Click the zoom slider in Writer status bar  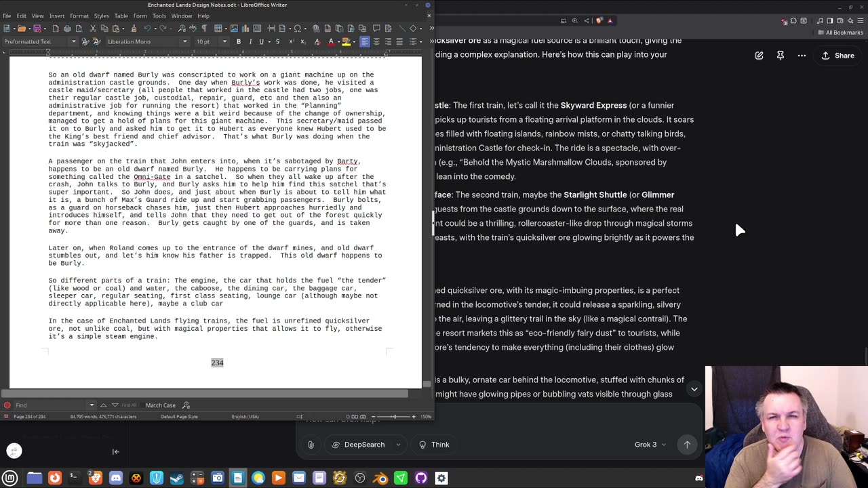coord(395,417)
